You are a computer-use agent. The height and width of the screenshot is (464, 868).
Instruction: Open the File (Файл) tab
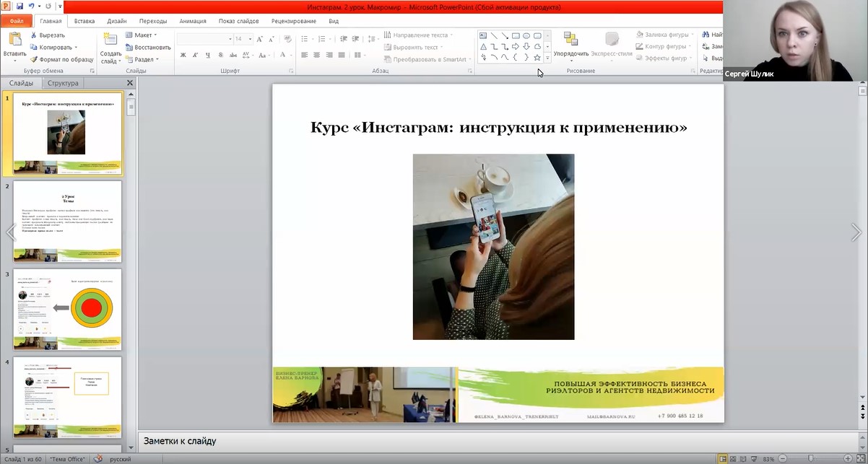point(17,21)
